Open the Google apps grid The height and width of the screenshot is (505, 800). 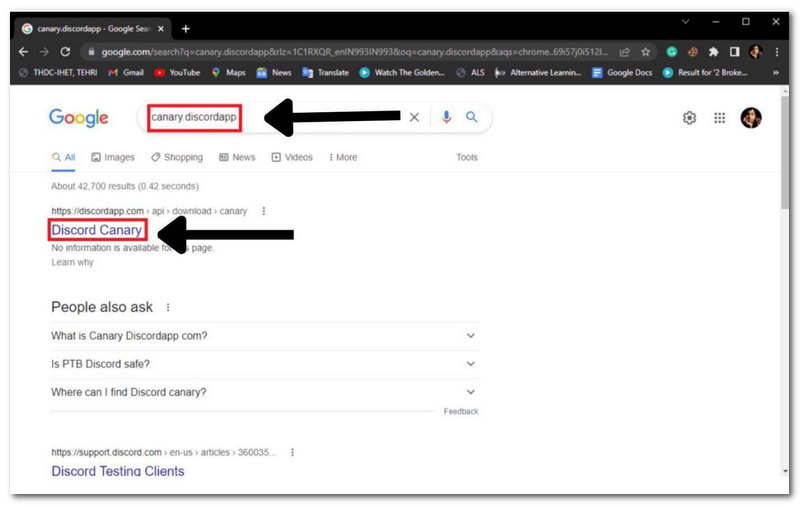tap(719, 118)
